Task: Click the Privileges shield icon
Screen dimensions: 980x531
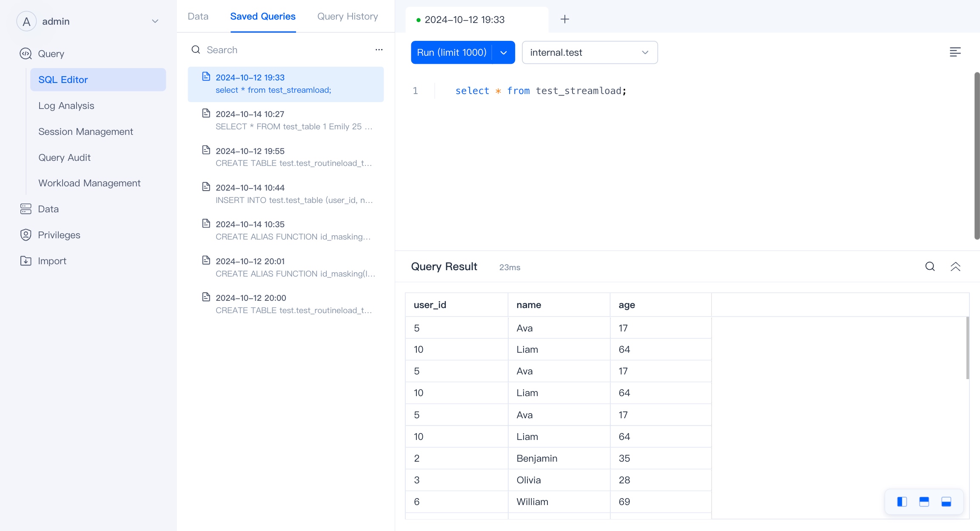Action: click(x=26, y=235)
